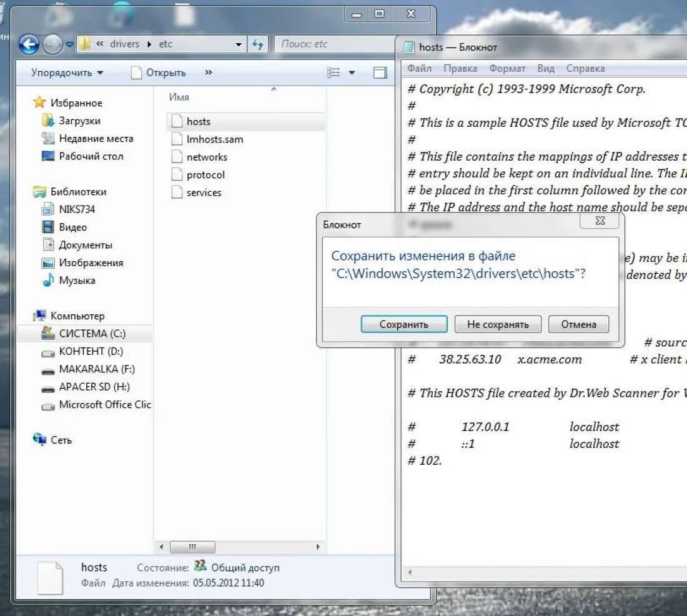687x616 pixels.
Task: Click Сохранить button in Блокнот dialog
Action: (x=404, y=324)
